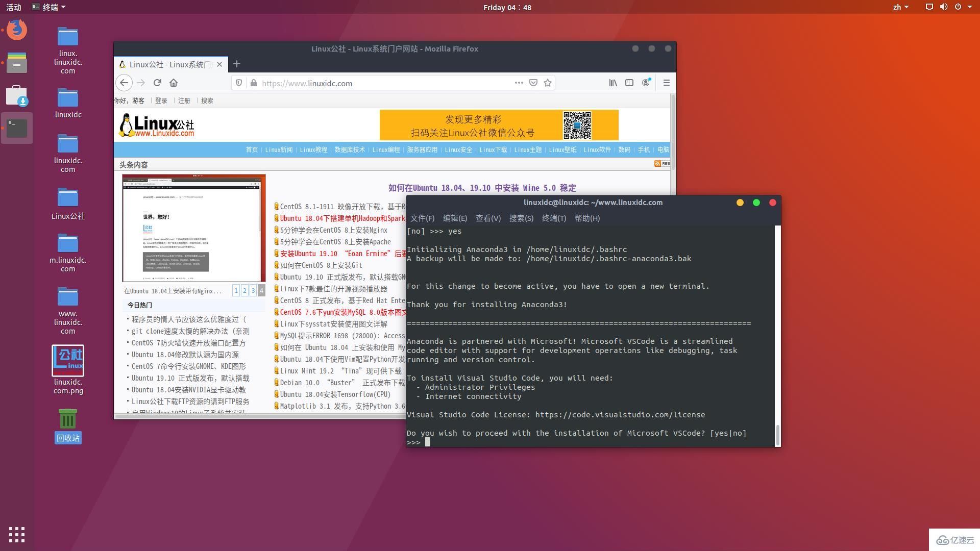
Task: Open Ubuntu Software installer in dock
Action: (x=17, y=95)
